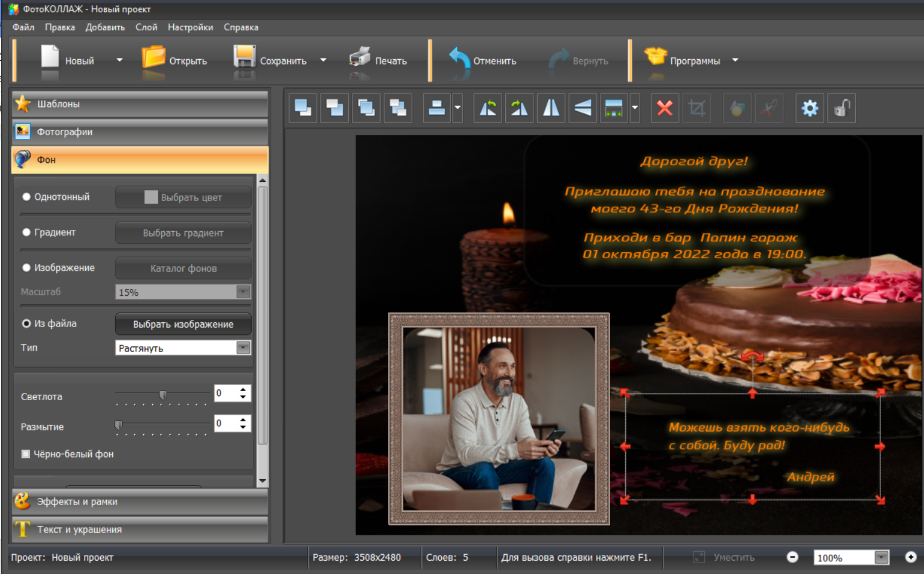Rotate the layer right (clockwise)
The width and height of the screenshot is (924, 574).
click(x=519, y=109)
